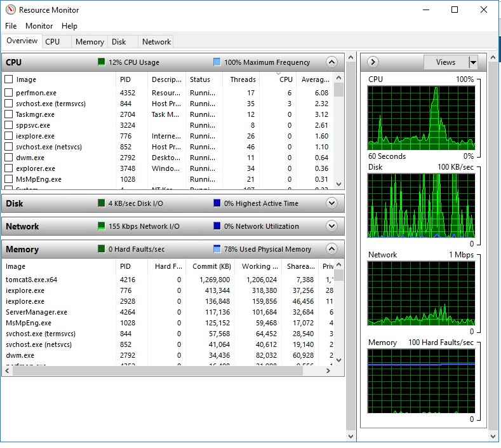
Task: Collapse the CPU section chevron
Action: tap(331, 62)
